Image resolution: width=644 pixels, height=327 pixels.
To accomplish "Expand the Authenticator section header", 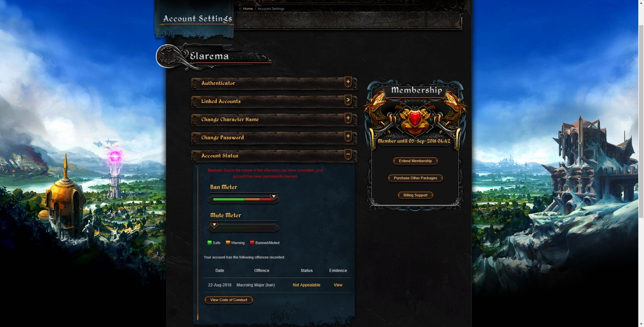I will click(274, 83).
